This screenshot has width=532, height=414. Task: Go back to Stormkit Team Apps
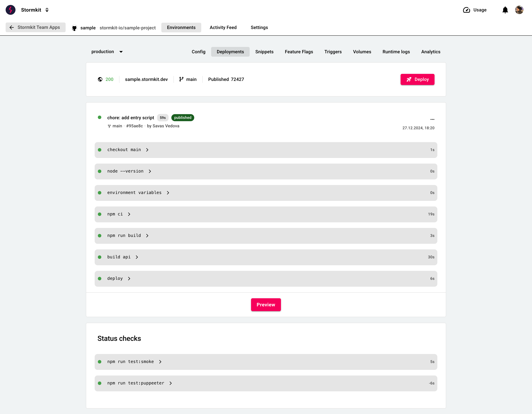pyautogui.click(x=36, y=27)
